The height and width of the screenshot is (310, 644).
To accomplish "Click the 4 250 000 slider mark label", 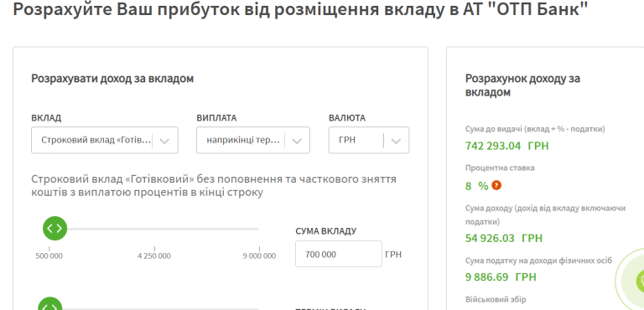I will click(154, 256).
